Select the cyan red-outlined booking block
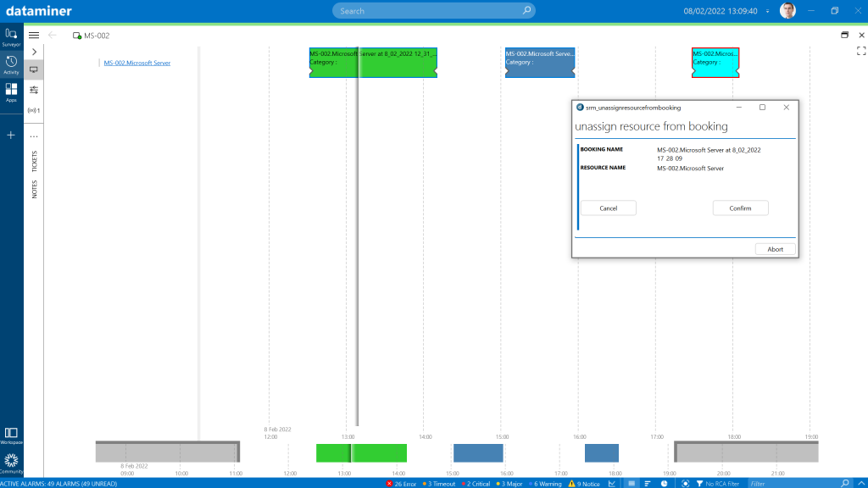 pos(715,63)
